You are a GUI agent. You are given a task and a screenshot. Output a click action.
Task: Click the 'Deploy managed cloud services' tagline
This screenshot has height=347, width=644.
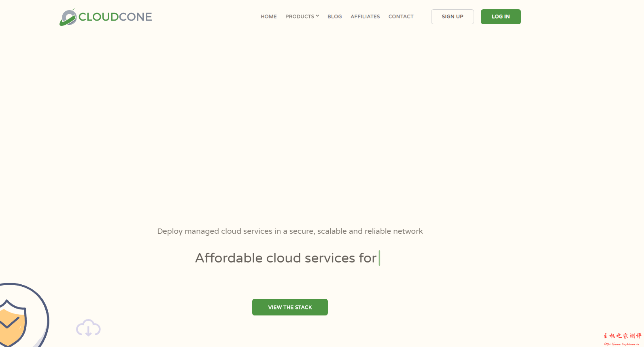pos(290,231)
